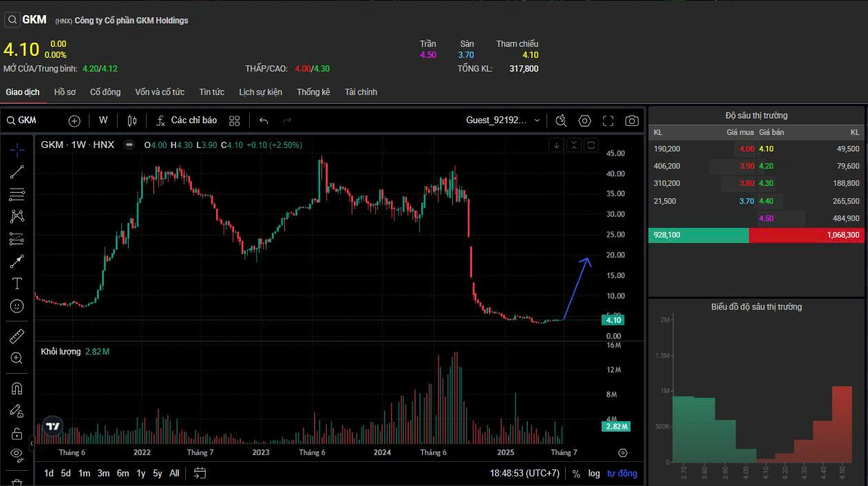This screenshot has height=486, width=868.
Task: Open chart settings hexagon icon
Action: click(x=584, y=120)
